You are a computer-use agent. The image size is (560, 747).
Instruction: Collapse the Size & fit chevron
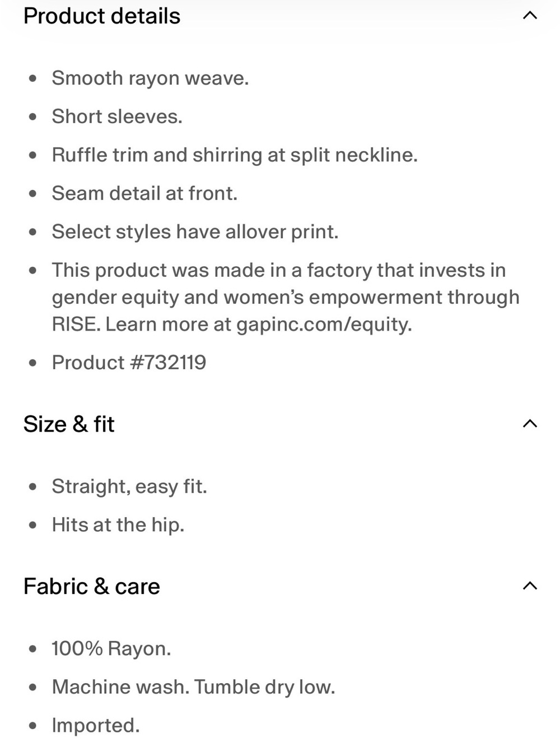530,424
